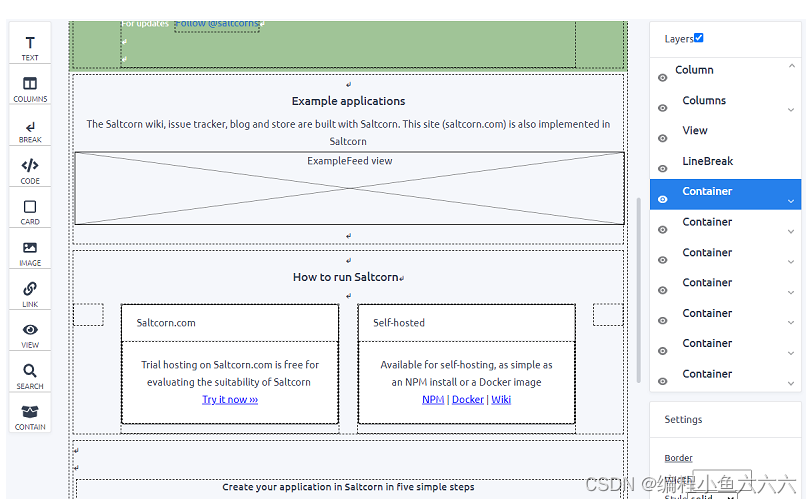Select the Columns layout tool
812x503 pixels.
[x=30, y=89]
